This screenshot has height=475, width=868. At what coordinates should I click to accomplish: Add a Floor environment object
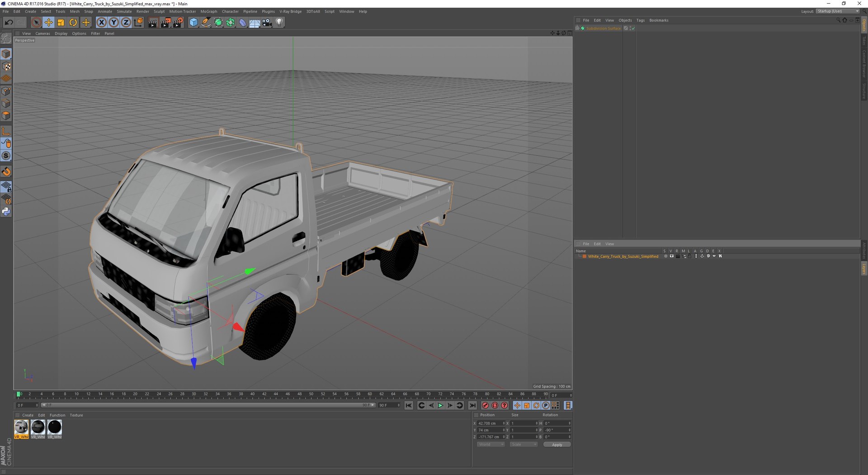[x=255, y=22]
